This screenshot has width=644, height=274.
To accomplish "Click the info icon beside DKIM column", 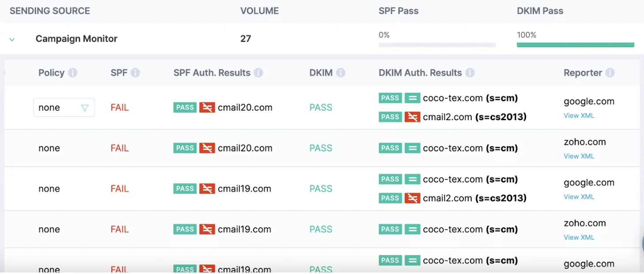I will coord(341,73).
